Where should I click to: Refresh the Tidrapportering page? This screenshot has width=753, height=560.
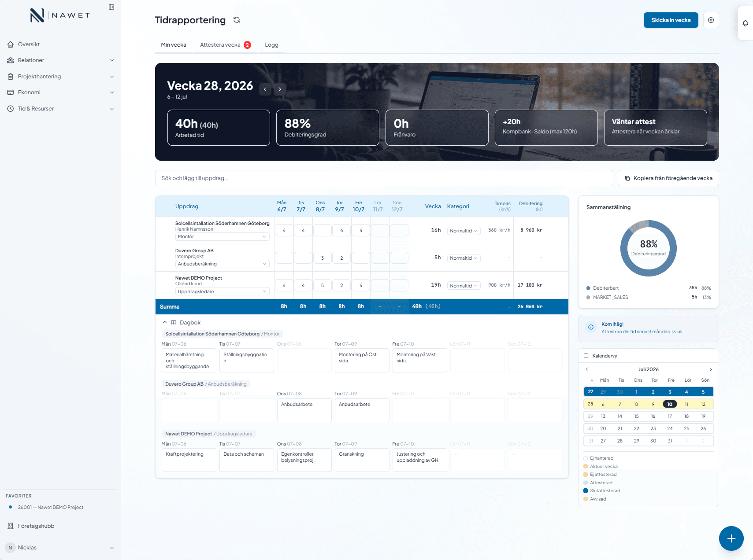tap(237, 20)
